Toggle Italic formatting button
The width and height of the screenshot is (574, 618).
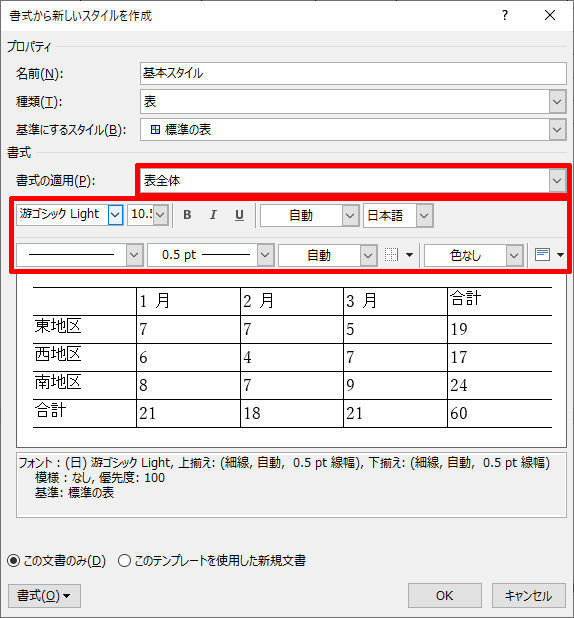click(213, 215)
